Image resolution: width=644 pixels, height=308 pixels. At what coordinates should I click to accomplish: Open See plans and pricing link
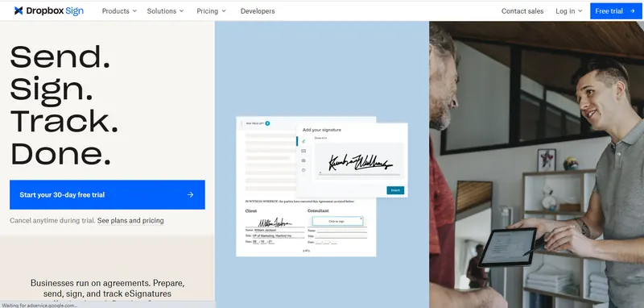pyautogui.click(x=130, y=221)
